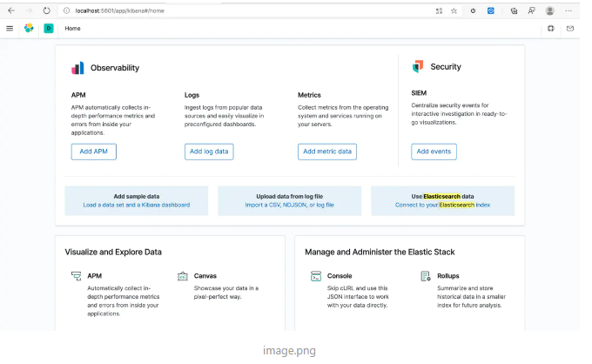Click the Security shield icon
592x364 pixels.
click(x=418, y=66)
